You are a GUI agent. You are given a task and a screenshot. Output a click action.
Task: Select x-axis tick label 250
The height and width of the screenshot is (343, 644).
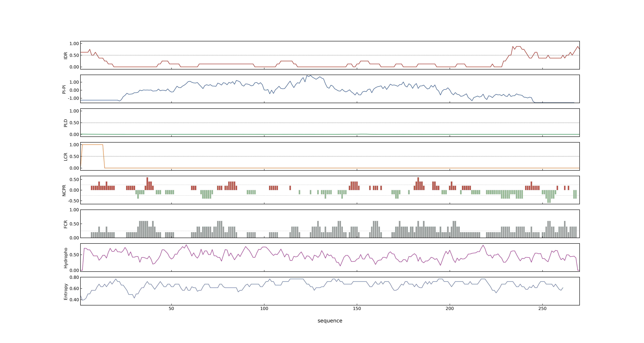point(542,309)
